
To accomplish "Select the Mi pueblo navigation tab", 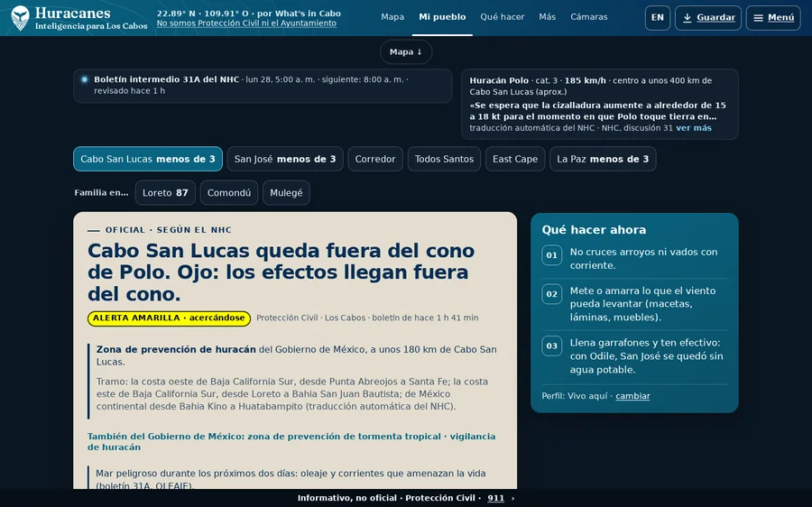I will click(442, 17).
